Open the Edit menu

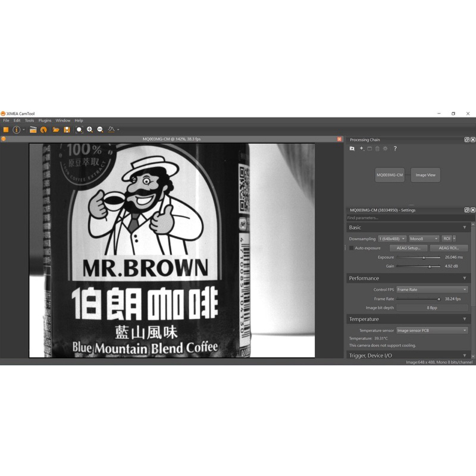coord(17,121)
